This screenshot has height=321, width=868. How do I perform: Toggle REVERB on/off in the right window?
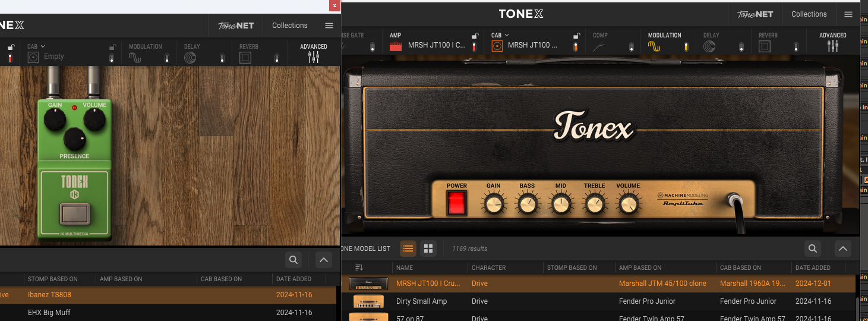click(796, 47)
